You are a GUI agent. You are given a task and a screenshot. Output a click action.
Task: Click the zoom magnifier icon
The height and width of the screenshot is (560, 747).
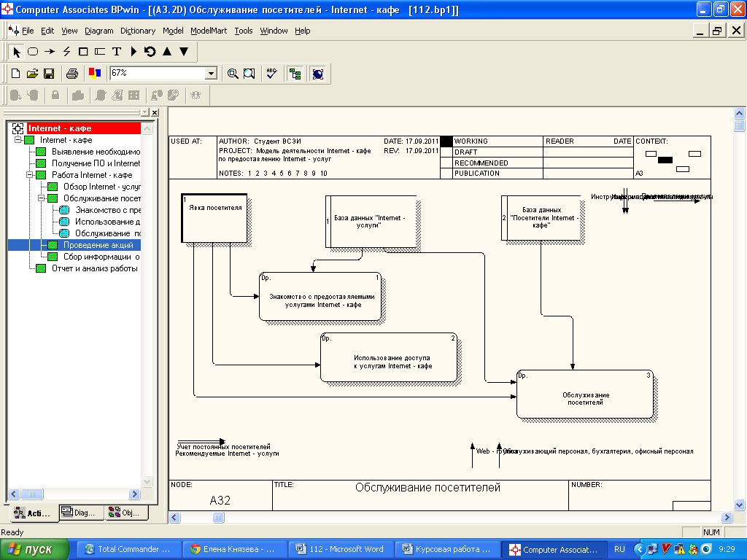233,74
